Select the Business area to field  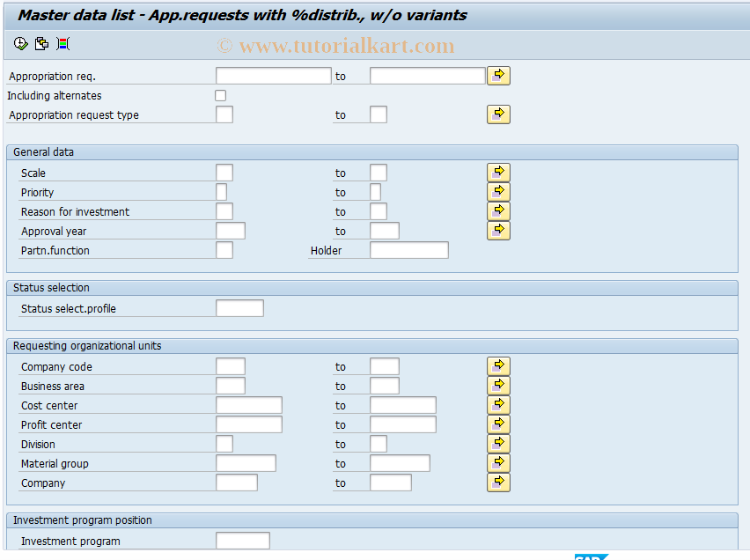tap(385, 386)
